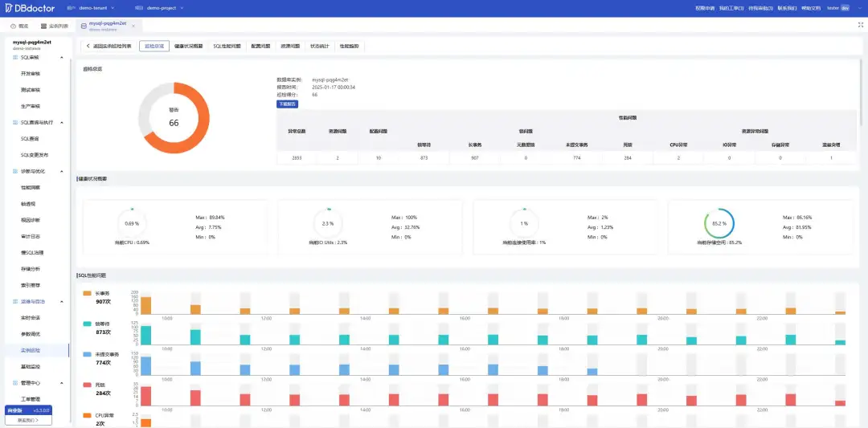Select the 性能趋势 tab
The width and height of the screenshot is (868, 428).
point(349,46)
